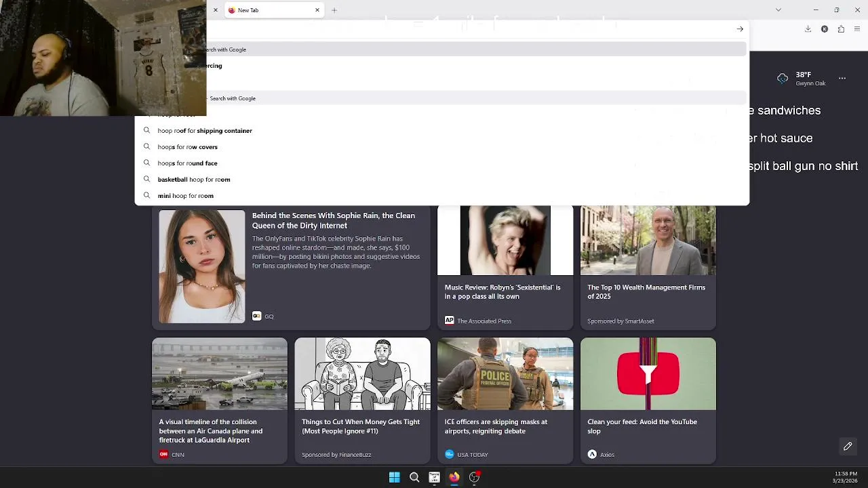Open ICE officers skipping masks article
Image resolution: width=868 pixels, height=488 pixels.
[x=496, y=426]
